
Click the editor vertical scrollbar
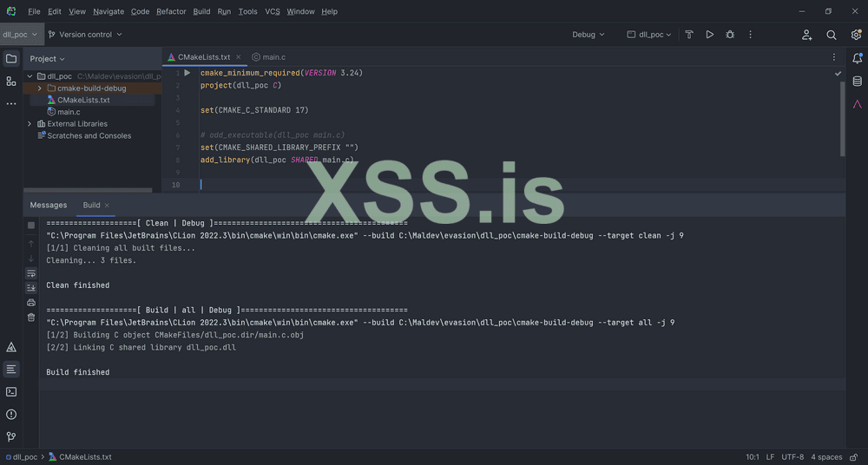click(843, 119)
